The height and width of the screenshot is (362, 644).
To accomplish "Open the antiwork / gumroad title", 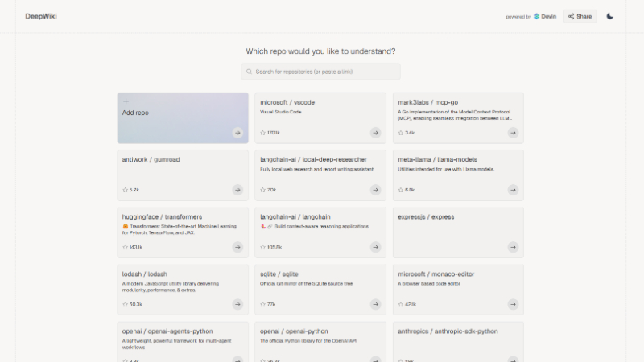I will 151,159.
